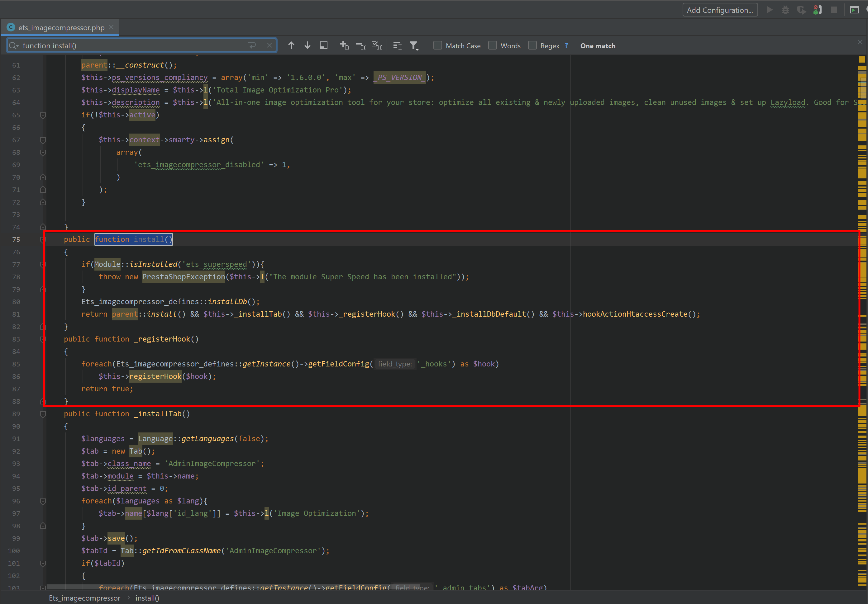868x604 pixels.
Task: Collapse the if($tabId) block at line 101
Action: click(x=43, y=563)
